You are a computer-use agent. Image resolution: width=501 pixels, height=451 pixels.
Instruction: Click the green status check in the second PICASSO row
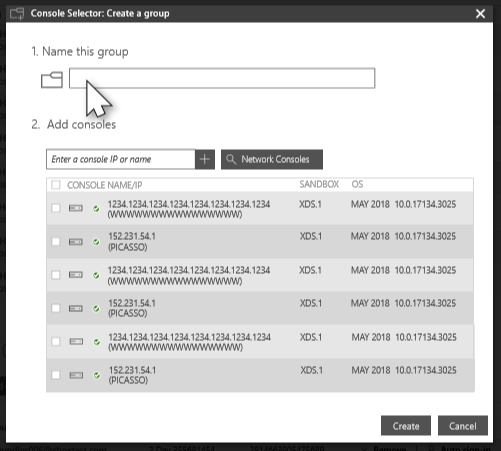point(96,309)
